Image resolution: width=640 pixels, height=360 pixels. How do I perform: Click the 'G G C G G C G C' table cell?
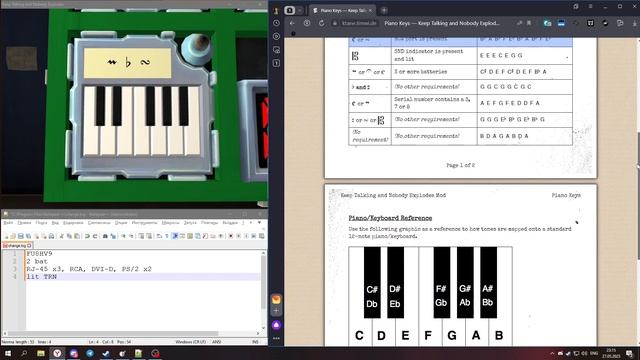[524, 87]
